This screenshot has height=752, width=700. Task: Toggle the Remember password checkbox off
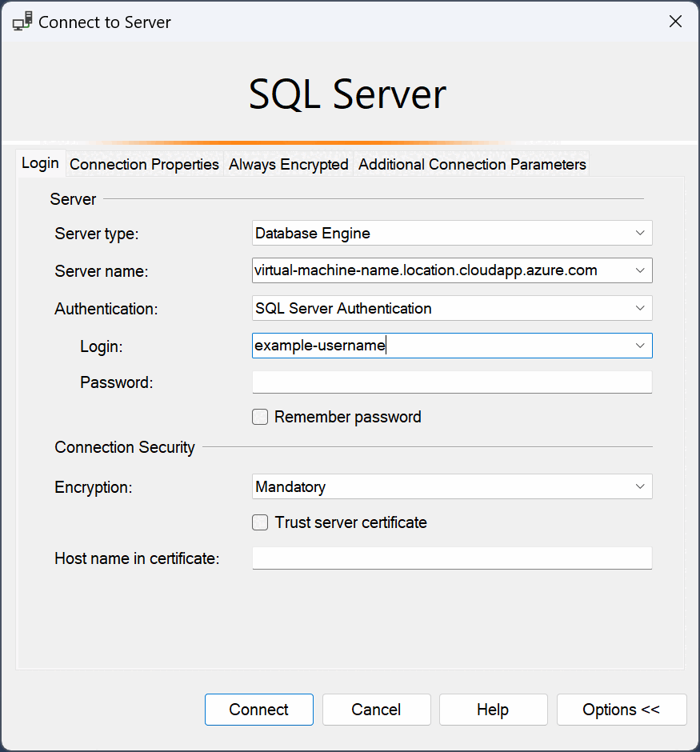pyautogui.click(x=259, y=416)
